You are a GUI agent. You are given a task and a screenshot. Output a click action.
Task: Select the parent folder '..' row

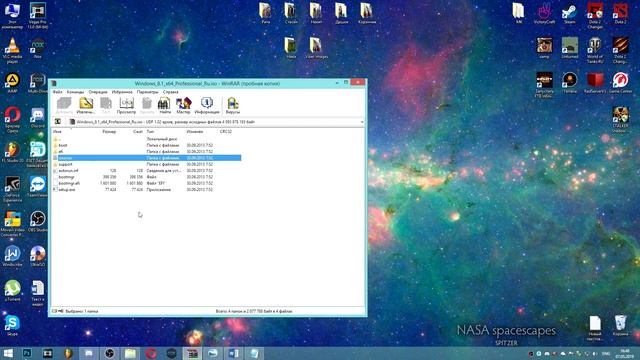pos(146,139)
